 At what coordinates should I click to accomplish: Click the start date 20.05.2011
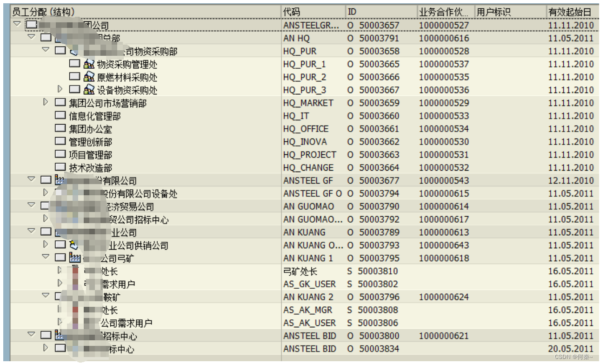click(x=571, y=348)
